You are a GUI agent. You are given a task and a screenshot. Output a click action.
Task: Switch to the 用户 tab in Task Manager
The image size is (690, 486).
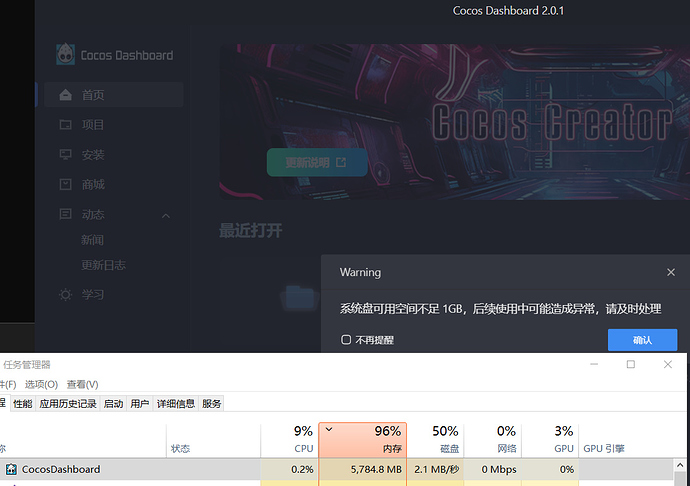click(x=139, y=404)
